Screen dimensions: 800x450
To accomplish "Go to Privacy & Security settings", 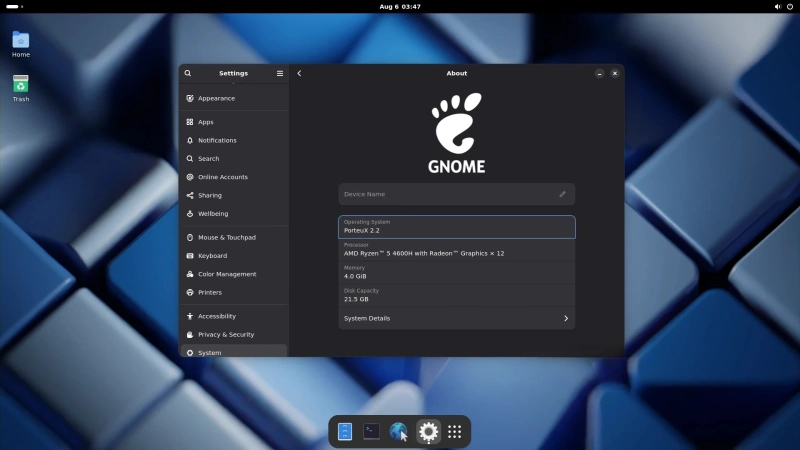I will [x=234, y=335].
